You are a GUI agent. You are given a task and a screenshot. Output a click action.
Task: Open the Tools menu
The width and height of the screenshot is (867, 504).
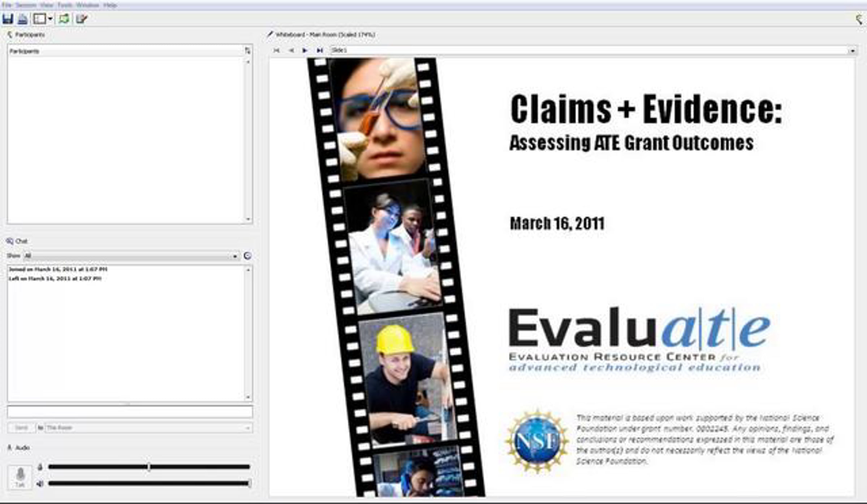[65, 5]
